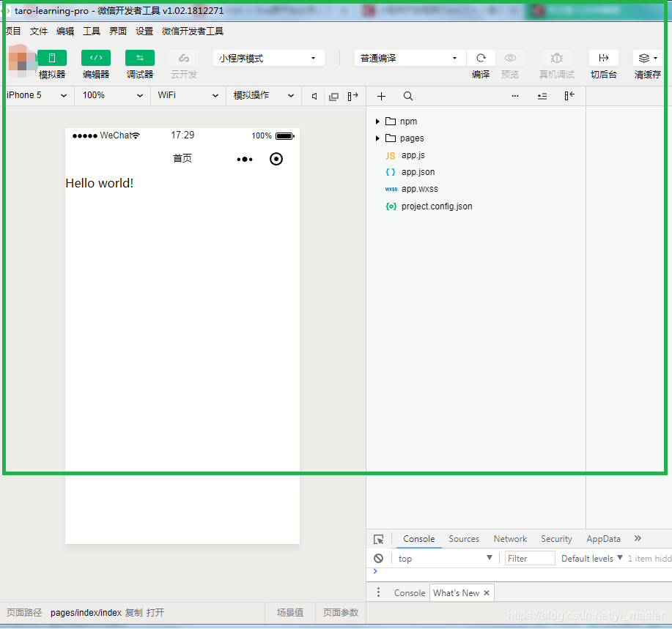Open the 界面 menu
The width and height of the screenshot is (672, 629).
click(118, 31)
